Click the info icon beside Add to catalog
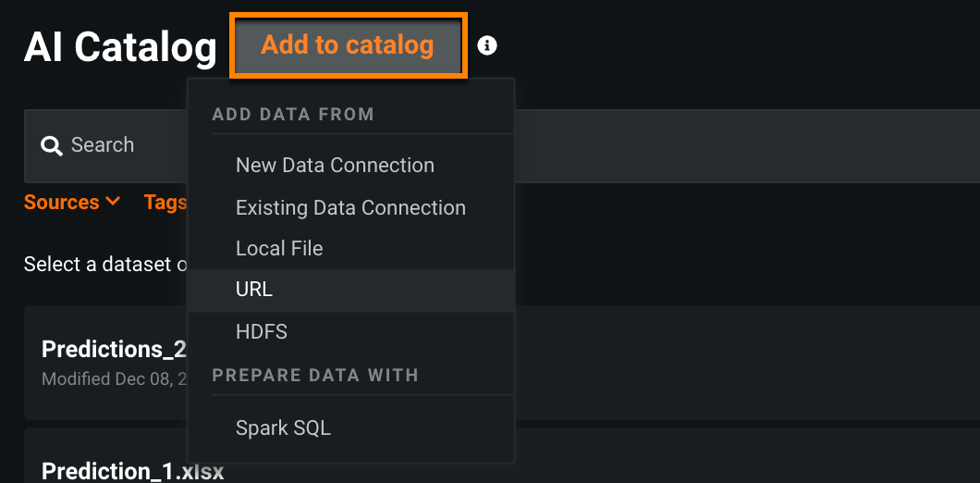980x483 pixels. (487, 45)
